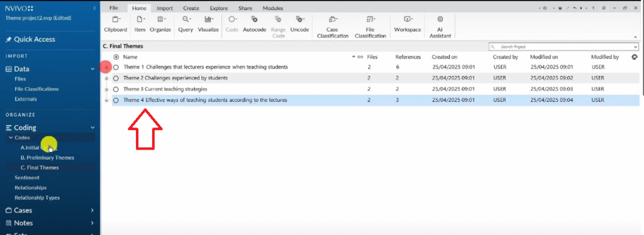The height and width of the screenshot is (235, 644).
Task: Collapse the Coding navigation section
Action: coord(92,128)
